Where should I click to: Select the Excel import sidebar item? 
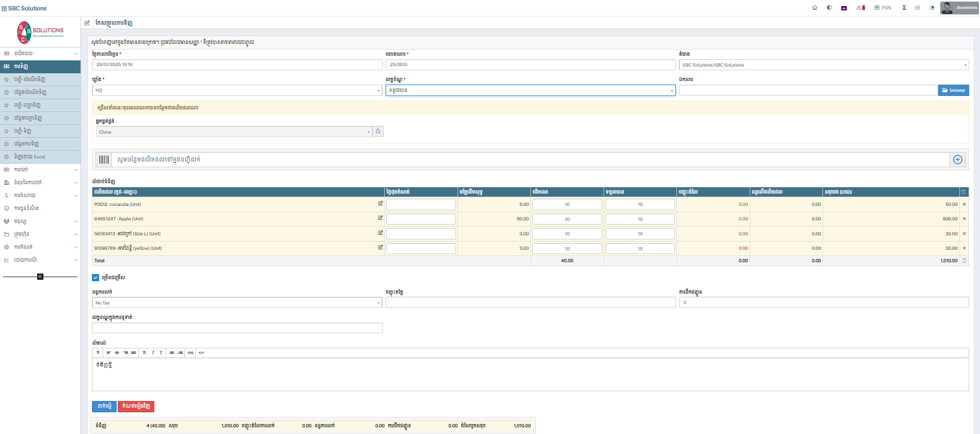pyautogui.click(x=29, y=157)
